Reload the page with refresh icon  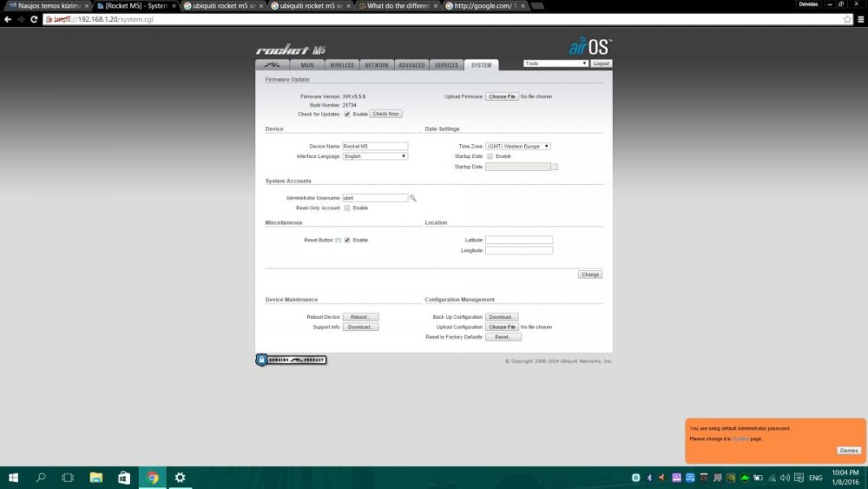click(x=34, y=19)
